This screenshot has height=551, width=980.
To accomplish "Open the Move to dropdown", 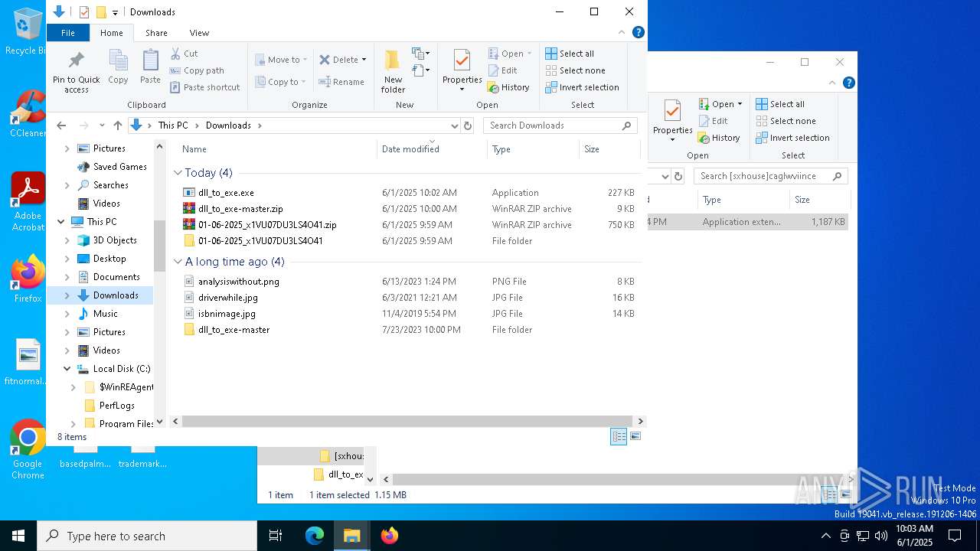I will coord(281,60).
